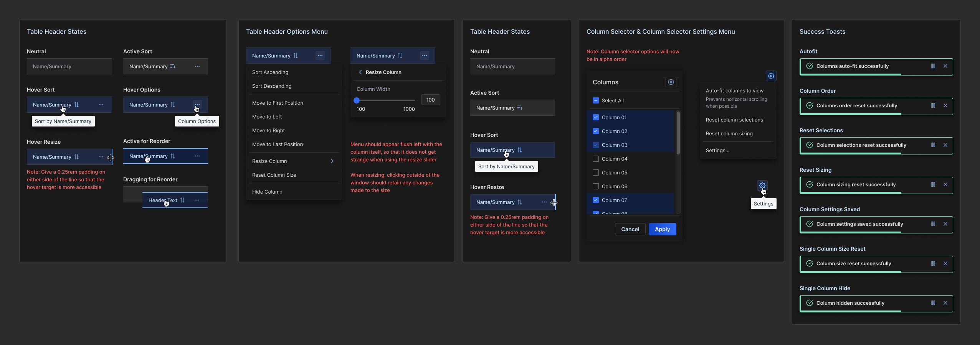Screen dimensions: 980x345
Task: Click Reset column selections menu item
Action: coord(734,120)
